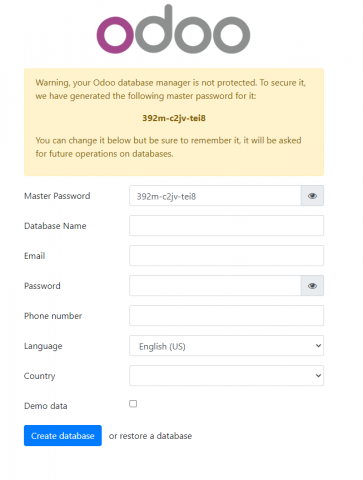This screenshot has height=480, width=363.
Task: Click the Odoo logo at top
Action: [173, 29]
